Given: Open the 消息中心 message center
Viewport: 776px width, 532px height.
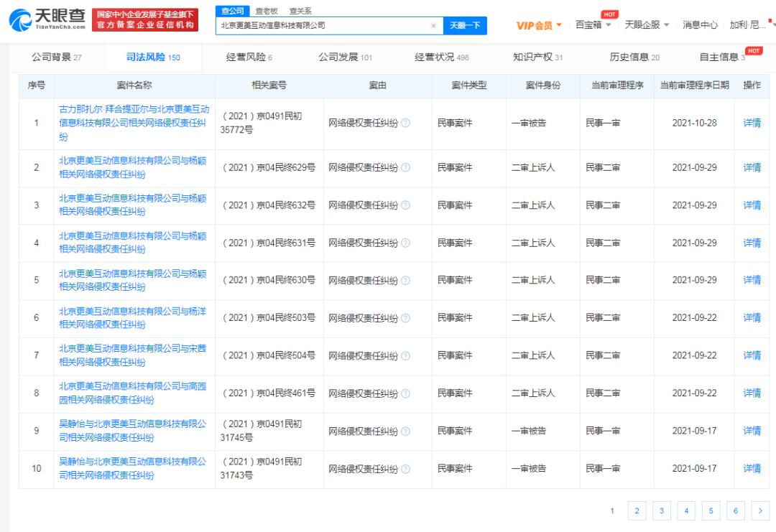Looking at the screenshot, I should [700, 25].
